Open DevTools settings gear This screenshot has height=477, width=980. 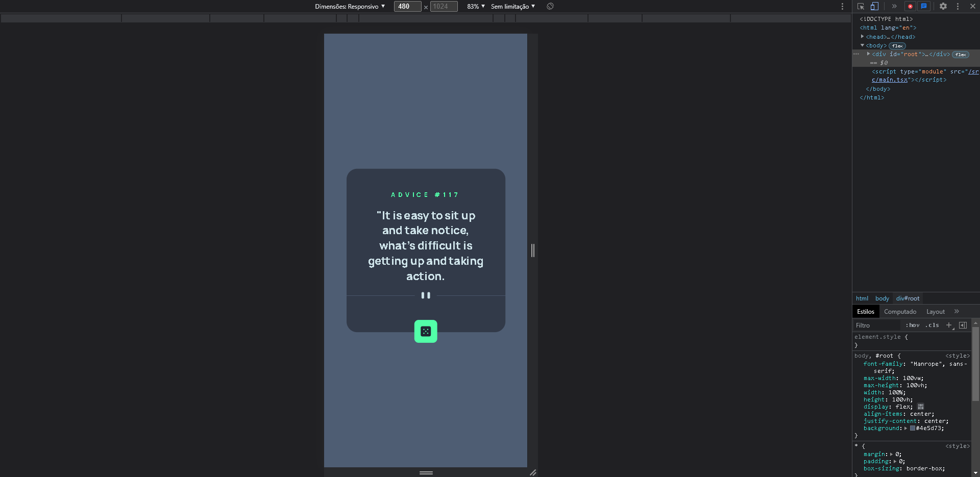[x=943, y=6]
